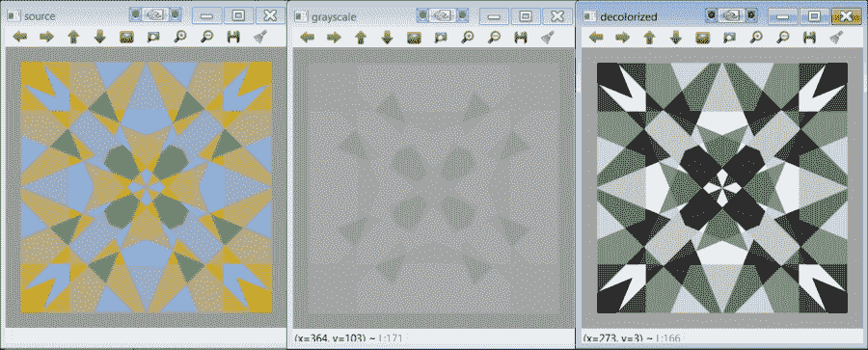This screenshot has height=350, width=868.
Task: Reset grayscale window zoom to original size
Action: pyautogui.click(x=414, y=37)
